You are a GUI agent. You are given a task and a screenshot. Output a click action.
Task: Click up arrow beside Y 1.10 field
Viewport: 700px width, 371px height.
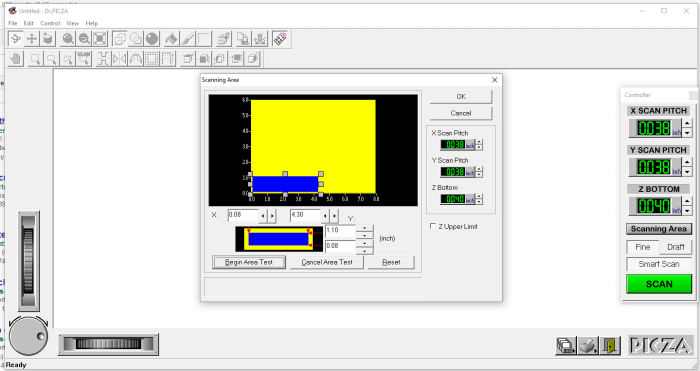point(365,228)
